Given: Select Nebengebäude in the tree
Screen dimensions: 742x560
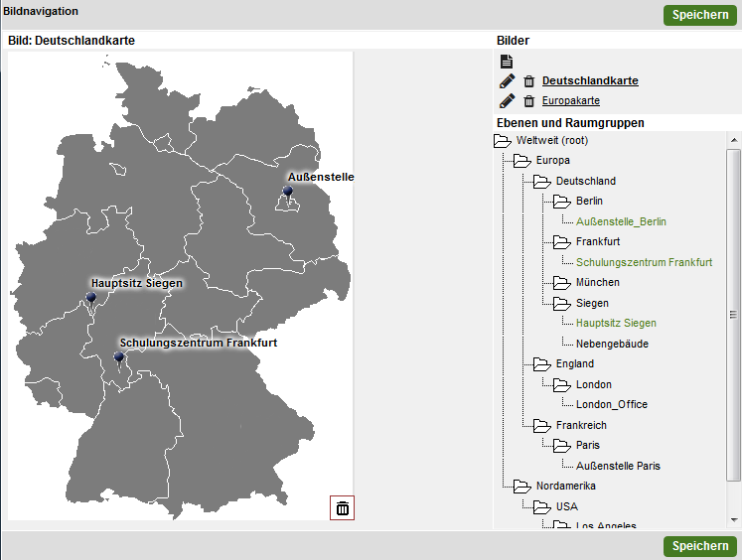Looking at the screenshot, I should click(x=612, y=344).
